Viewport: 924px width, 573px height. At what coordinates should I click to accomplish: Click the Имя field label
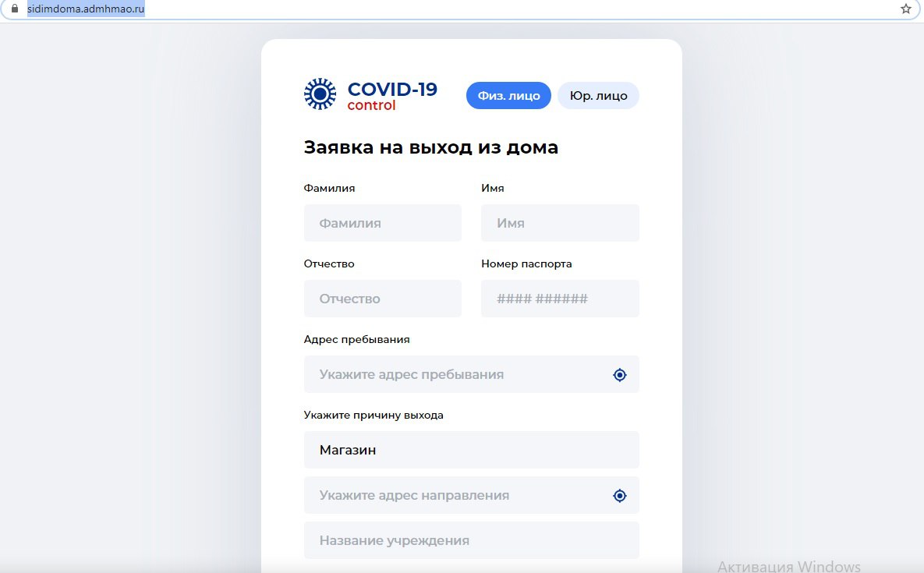coord(493,189)
